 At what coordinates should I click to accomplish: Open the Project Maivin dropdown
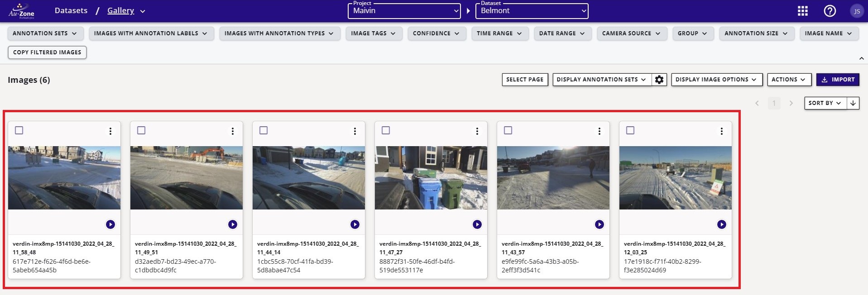pyautogui.click(x=404, y=11)
